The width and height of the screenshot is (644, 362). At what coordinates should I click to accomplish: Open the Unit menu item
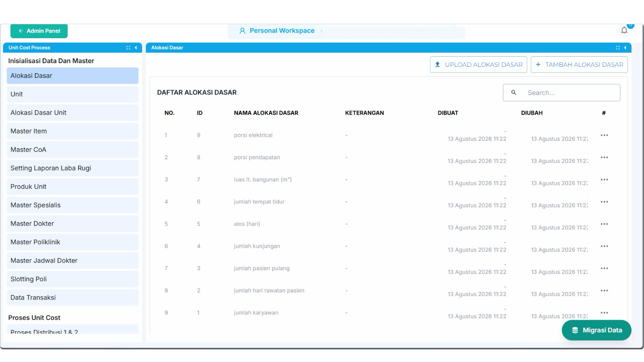(72, 94)
